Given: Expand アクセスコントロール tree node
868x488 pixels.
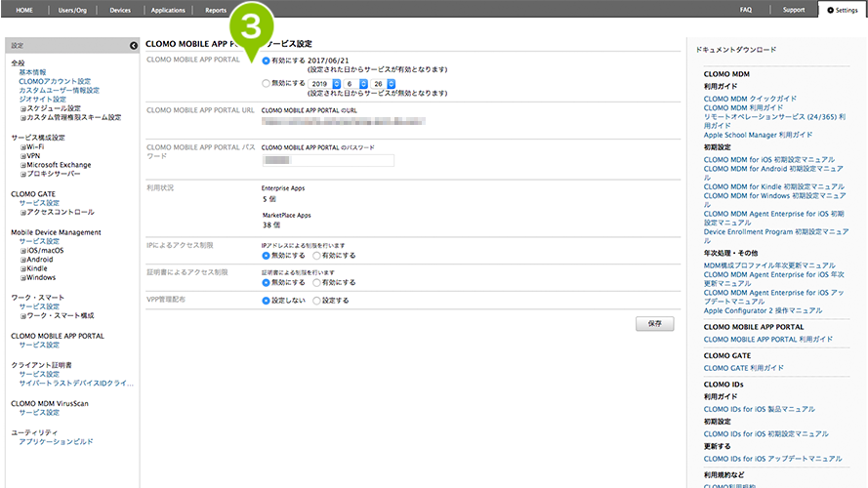Looking at the screenshot, I should click(23, 213).
